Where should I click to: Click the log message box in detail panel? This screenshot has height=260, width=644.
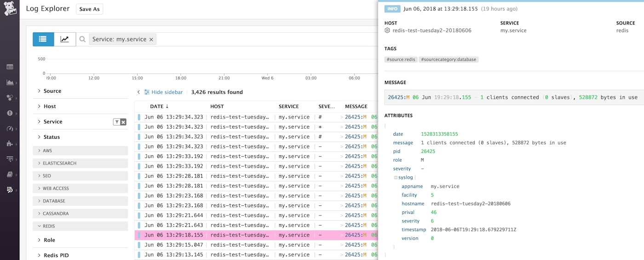[514, 97]
